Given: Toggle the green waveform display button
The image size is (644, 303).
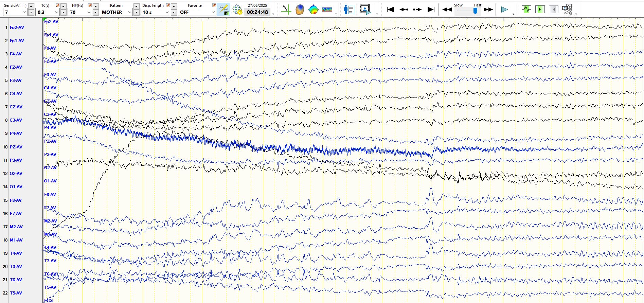Looking at the screenshot, I should coord(526,10).
